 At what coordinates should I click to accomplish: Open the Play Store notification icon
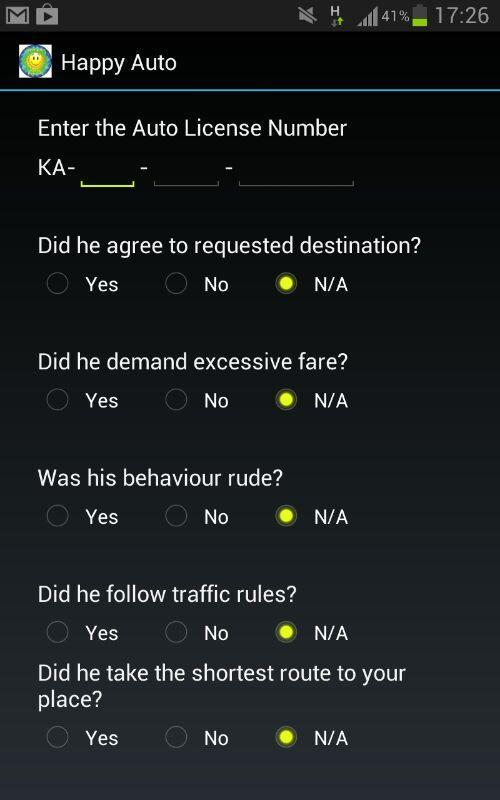[x=47, y=14]
